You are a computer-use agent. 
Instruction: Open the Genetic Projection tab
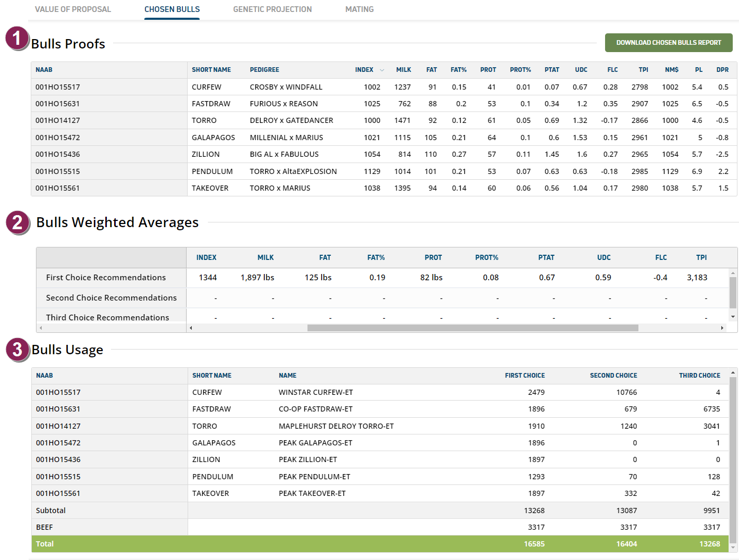pyautogui.click(x=272, y=9)
